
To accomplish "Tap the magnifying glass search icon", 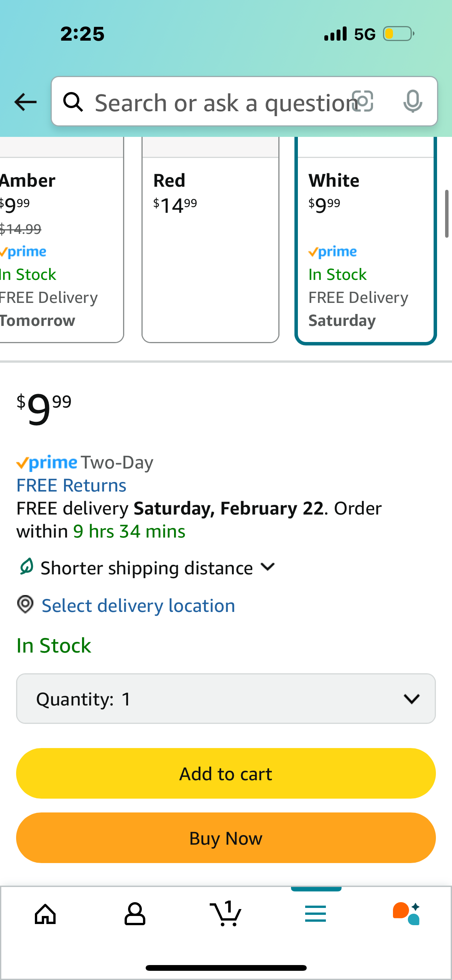I will click(73, 102).
